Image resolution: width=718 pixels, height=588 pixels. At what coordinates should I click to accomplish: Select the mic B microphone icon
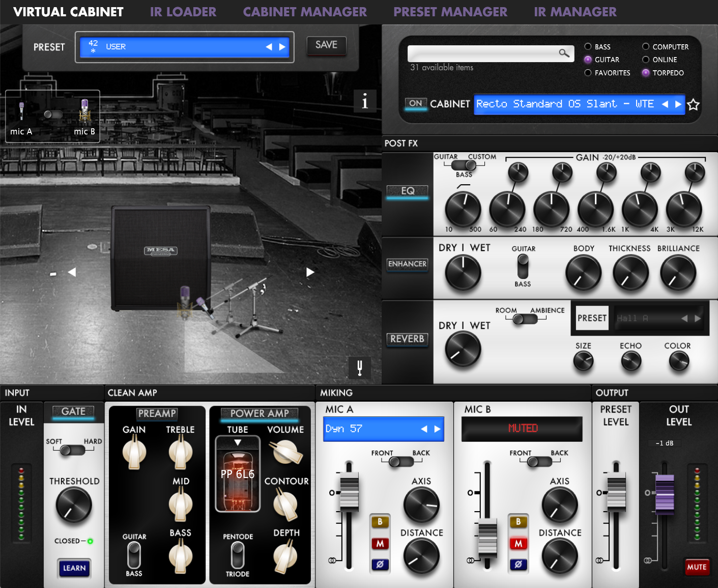[x=84, y=110]
